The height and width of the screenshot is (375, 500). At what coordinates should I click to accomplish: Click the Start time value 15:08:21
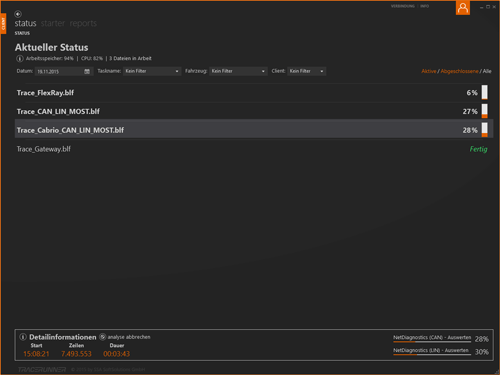click(x=36, y=354)
